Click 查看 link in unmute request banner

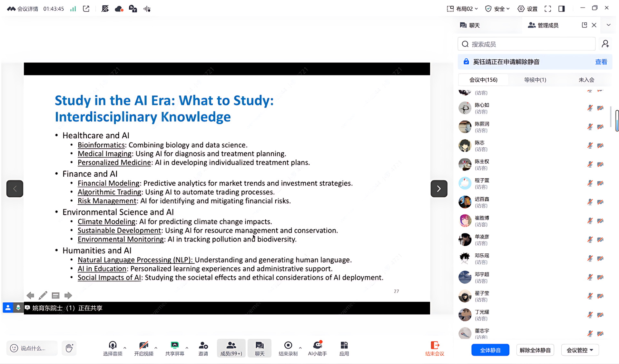coord(601,62)
